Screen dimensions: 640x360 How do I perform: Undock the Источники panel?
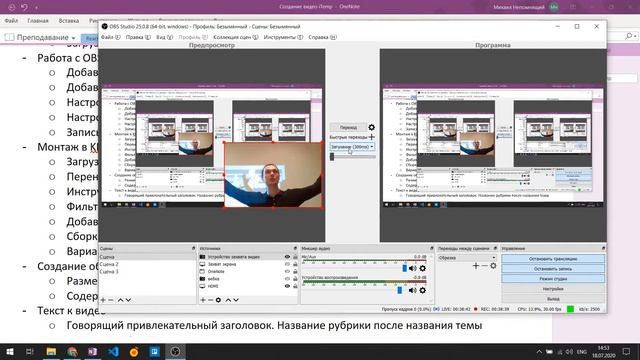click(295, 248)
